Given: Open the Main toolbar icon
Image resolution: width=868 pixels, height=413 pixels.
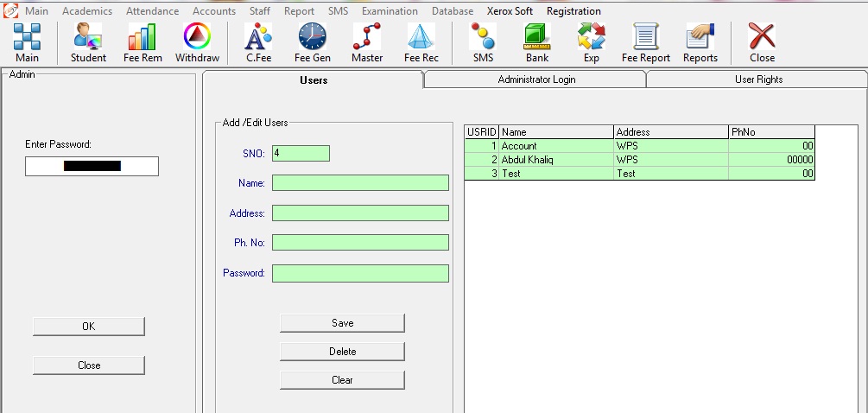Looking at the screenshot, I should tap(27, 43).
